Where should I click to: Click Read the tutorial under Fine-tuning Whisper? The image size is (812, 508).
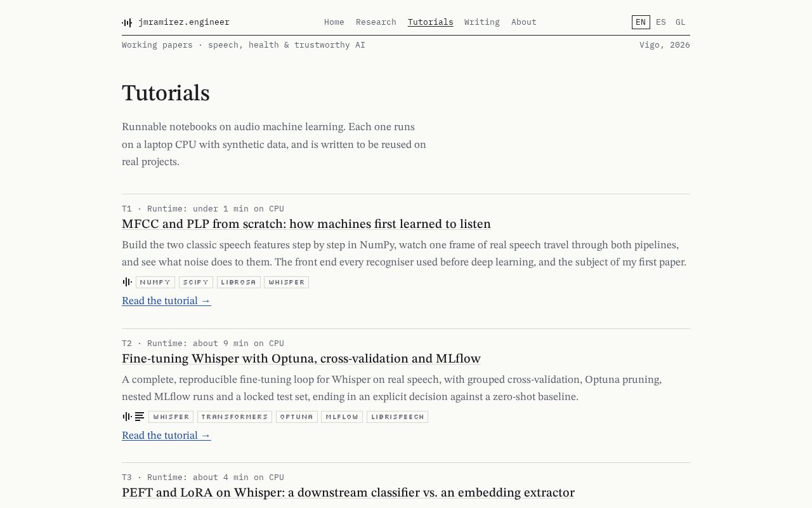(x=166, y=436)
